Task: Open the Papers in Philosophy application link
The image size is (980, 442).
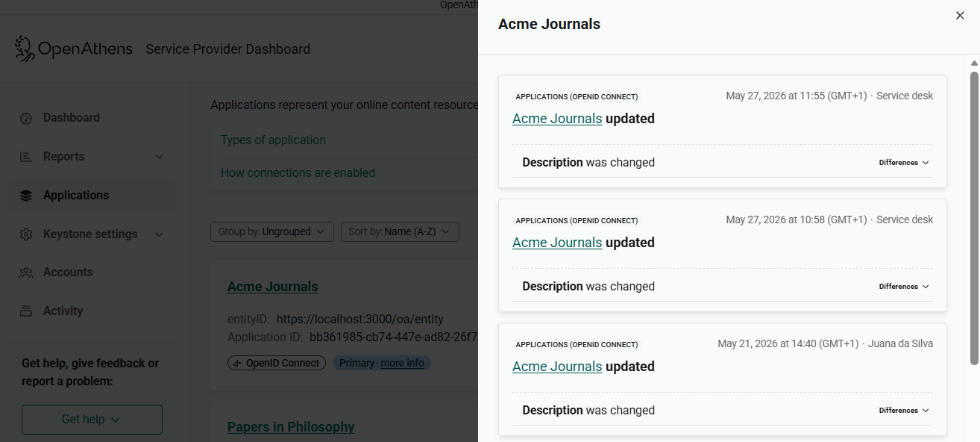Action: [291, 427]
